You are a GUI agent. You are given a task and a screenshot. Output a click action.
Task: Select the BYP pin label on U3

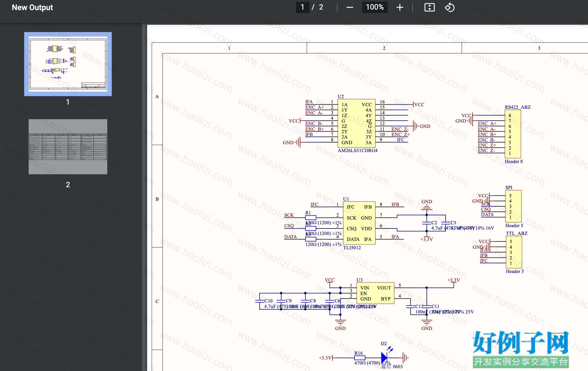[x=386, y=299]
